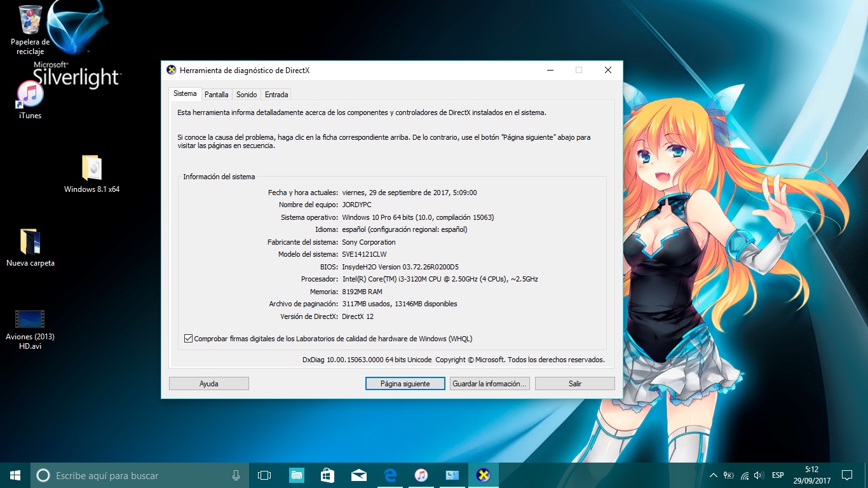This screenshot has height=488, width=868.
Task: Open Task View on the taskbar
Action: pyautogui.click(x=264, y=475)
